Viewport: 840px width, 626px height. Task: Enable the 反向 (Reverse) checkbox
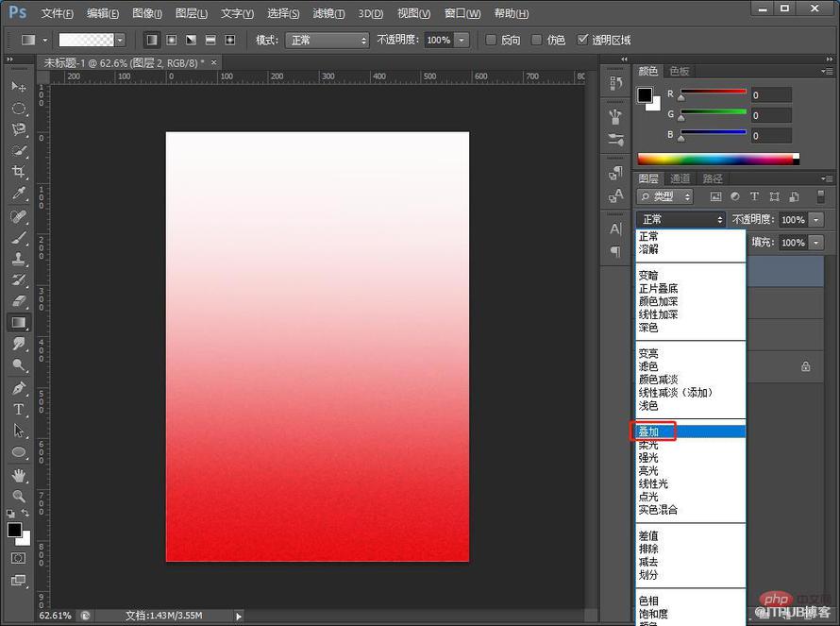491,40
